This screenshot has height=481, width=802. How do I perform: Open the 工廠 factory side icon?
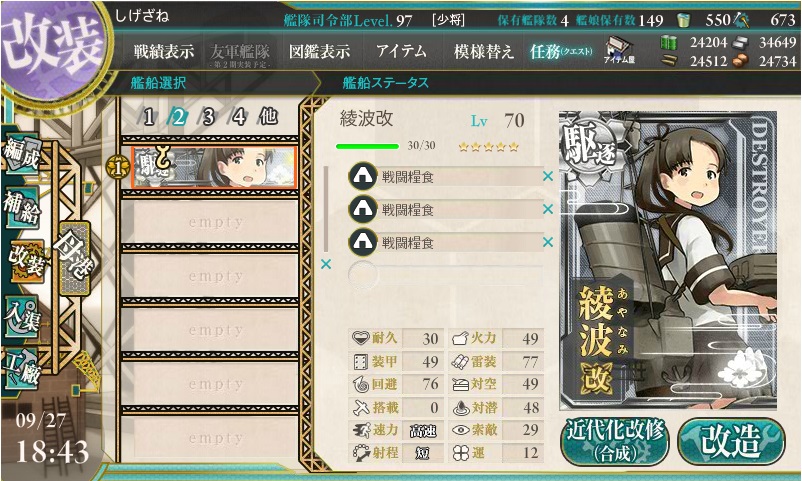(x=21, y=368)
